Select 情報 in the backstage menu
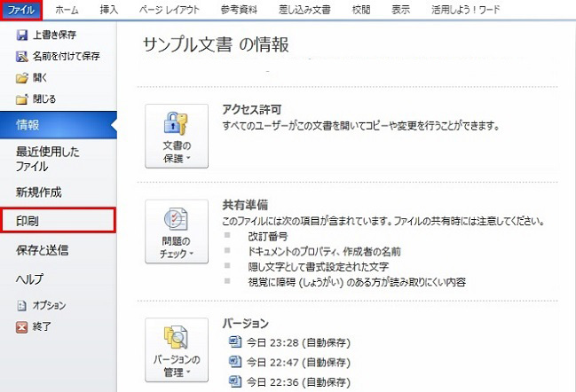The height and width of the screenshot is (392, 576). [x=59, y=125]
